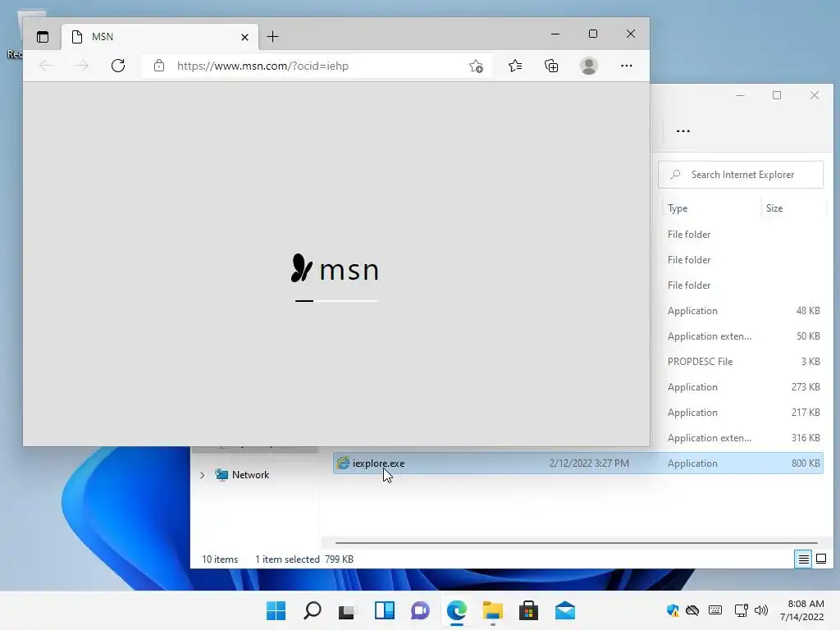Select Network in navigation pane

(x=250, y=475)
